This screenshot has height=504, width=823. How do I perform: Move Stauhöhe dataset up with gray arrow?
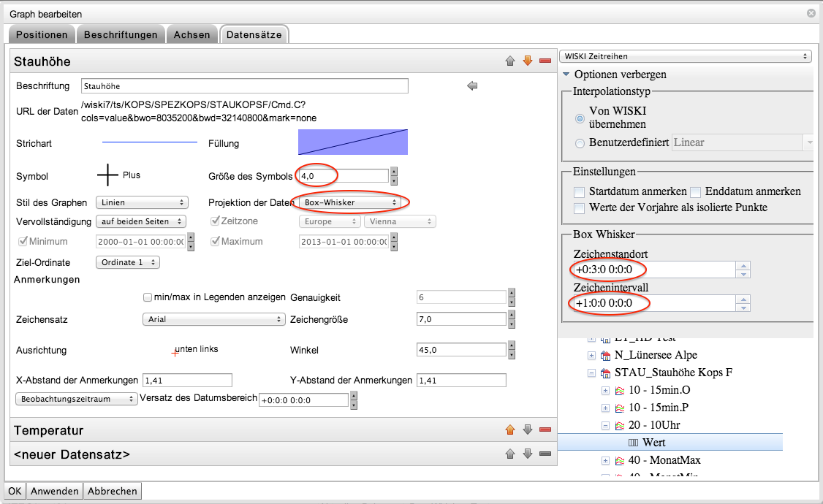click(x=510, y=61)
